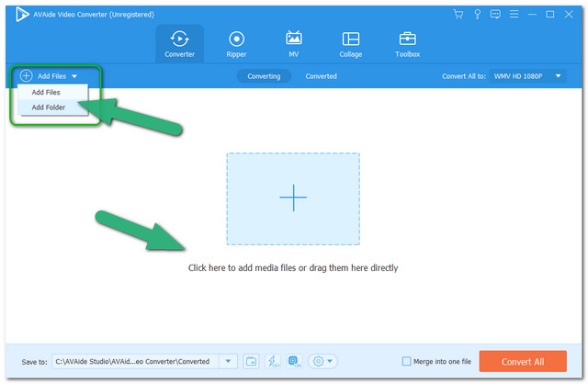Screen dimensions: 588x384
Task: Open the MV tab
Action: point(294,44)
